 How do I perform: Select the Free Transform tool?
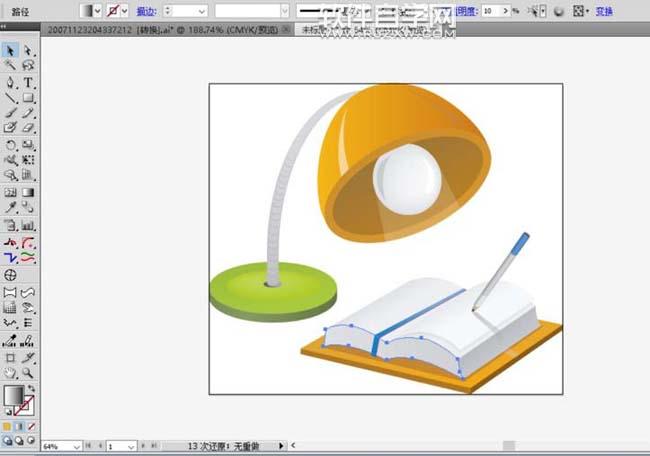point(28,160)
